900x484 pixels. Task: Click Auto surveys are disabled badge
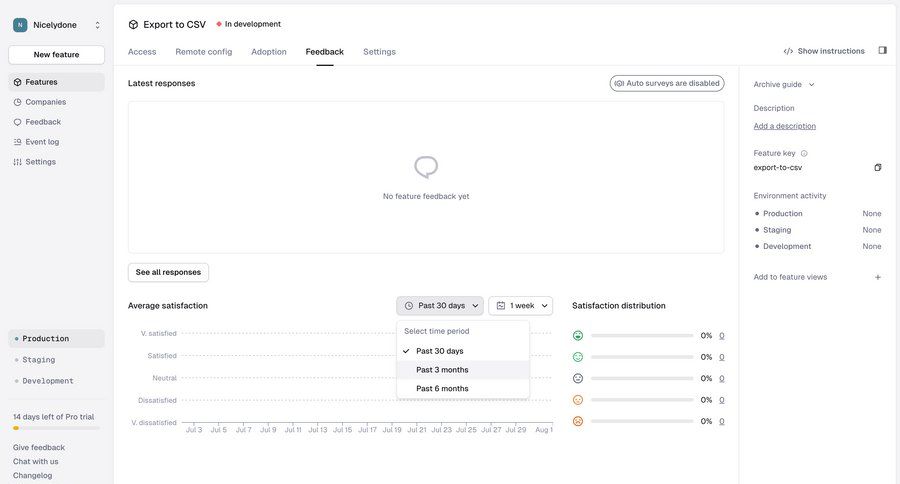click(667, 83)
